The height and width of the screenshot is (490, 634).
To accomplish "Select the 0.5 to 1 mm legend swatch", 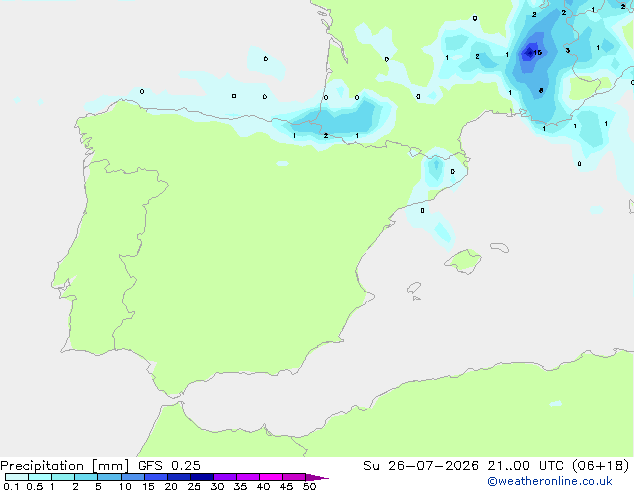I will pos(40,477).
